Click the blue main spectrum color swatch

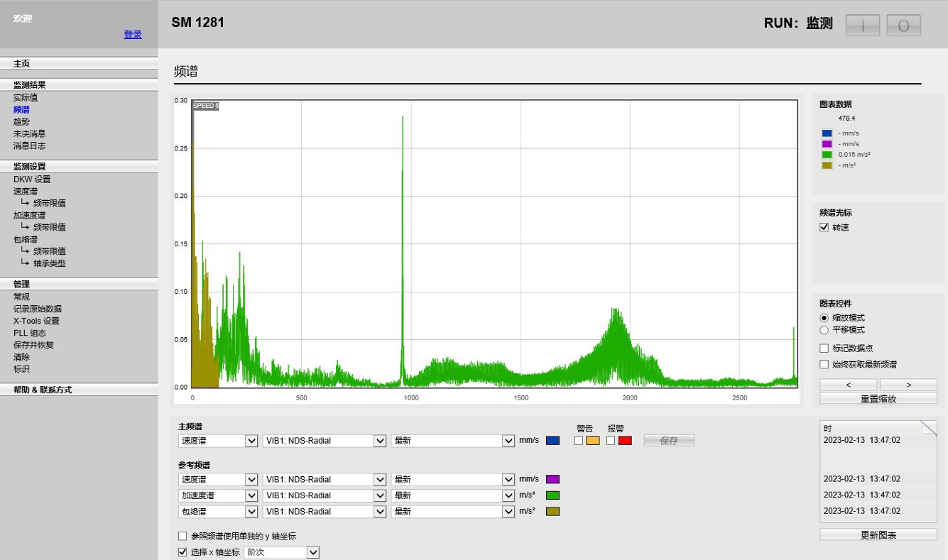click(x=552, y=441)
